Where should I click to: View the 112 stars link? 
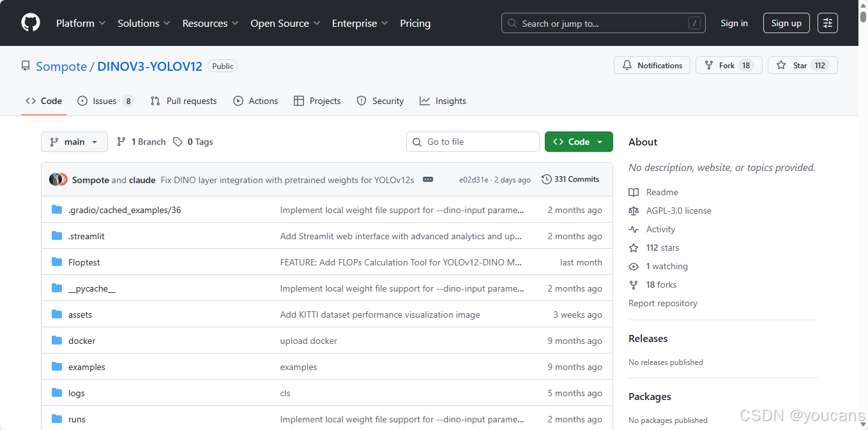coord(654,248)
